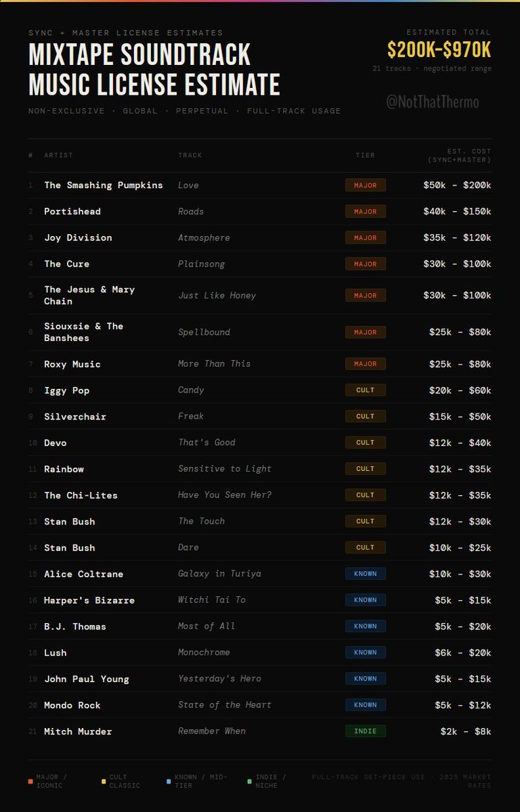Click the $50k - $200k cost value
The image size is (520, 812).
458,185
